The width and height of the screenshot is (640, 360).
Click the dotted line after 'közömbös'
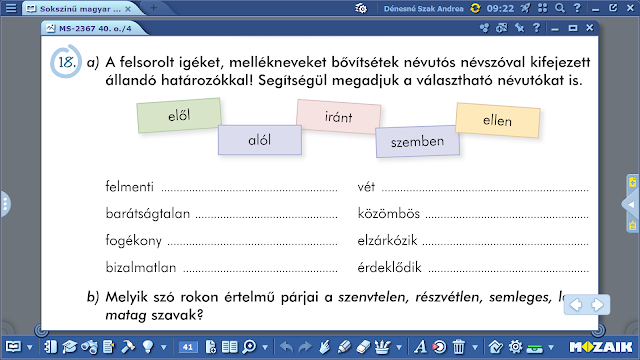coord(507,216)
